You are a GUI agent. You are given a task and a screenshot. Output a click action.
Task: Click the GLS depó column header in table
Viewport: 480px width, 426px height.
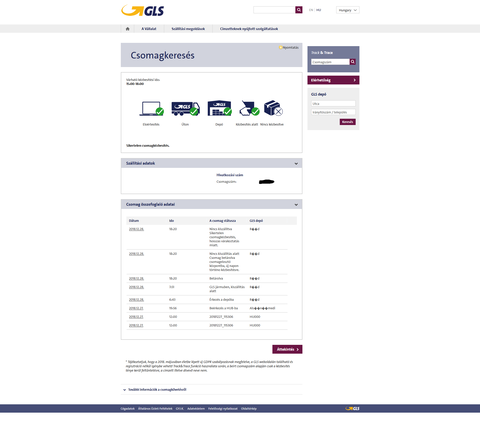(x=256, y=221)
